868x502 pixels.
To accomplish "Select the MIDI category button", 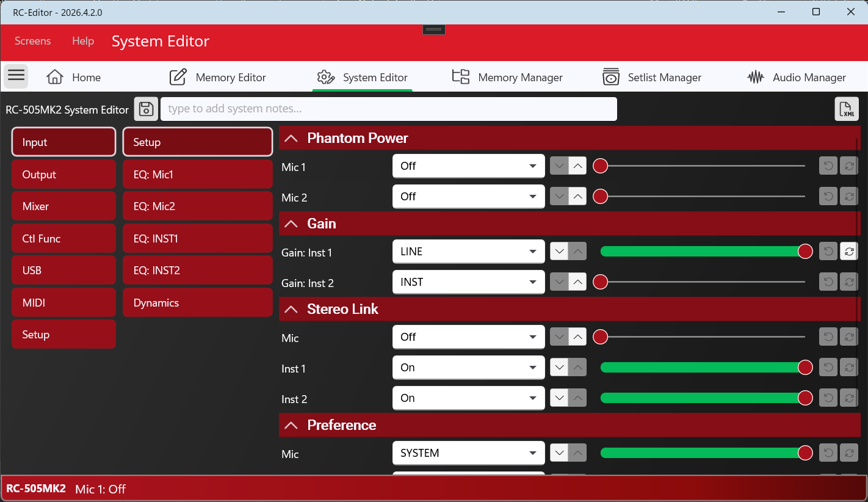I will [63, 303].
